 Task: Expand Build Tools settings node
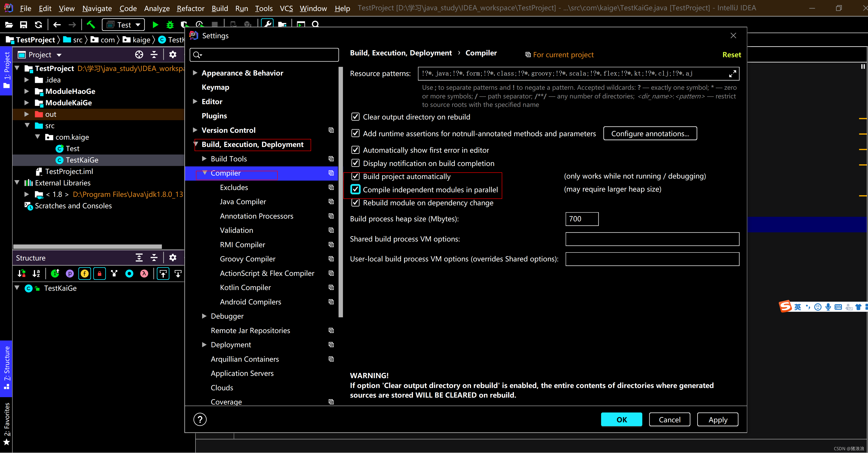point(204,158)
